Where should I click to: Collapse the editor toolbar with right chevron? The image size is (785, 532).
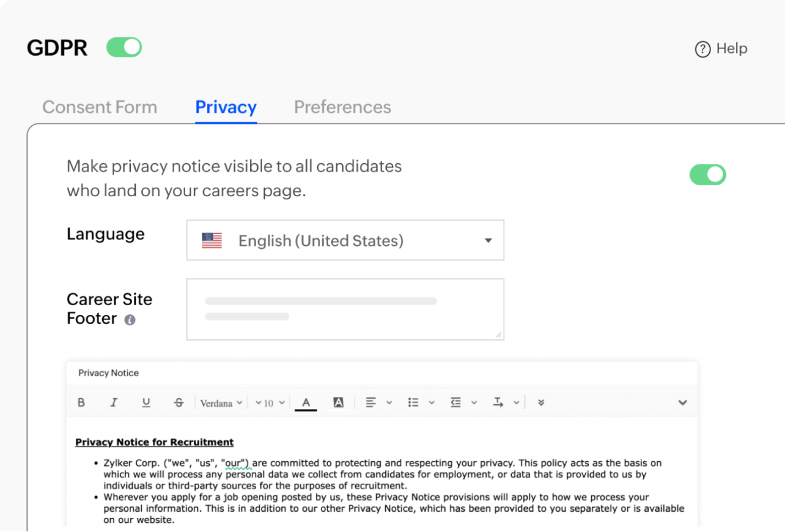683,402
